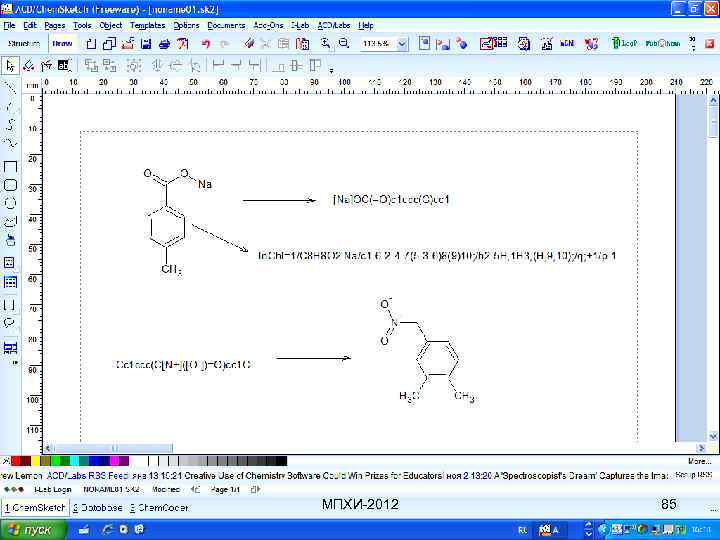Screen dimensions: 720x540
Task: Open the ACD/Labs menu
Action: (x=334, y=25)
